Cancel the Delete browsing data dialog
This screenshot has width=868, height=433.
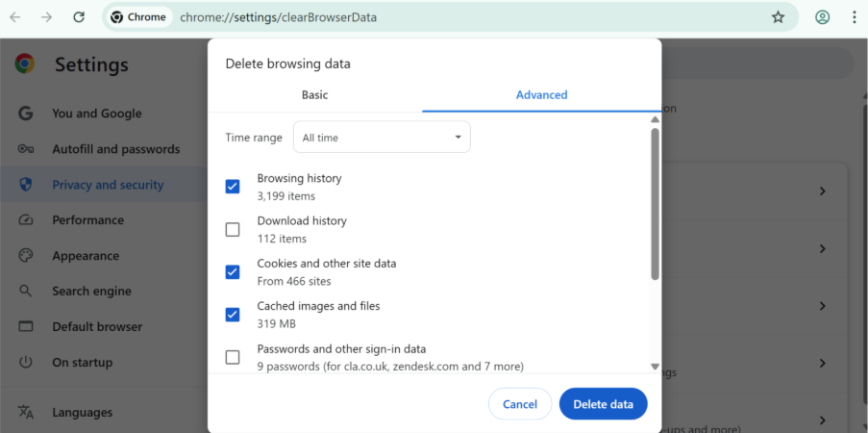point(520,404)
